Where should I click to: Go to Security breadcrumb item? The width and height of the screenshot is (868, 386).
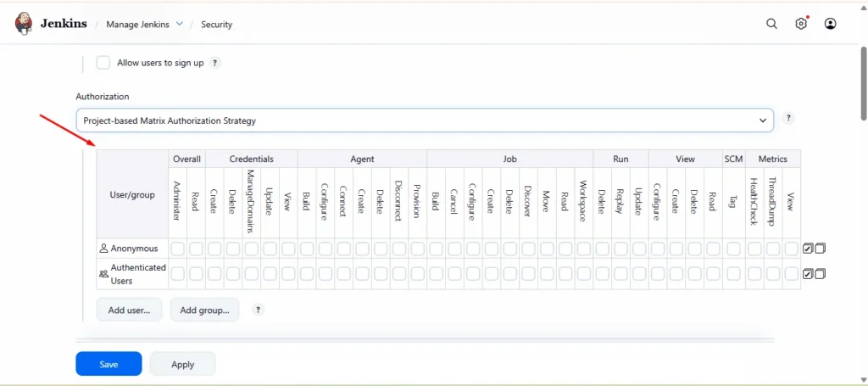(216, 25)
